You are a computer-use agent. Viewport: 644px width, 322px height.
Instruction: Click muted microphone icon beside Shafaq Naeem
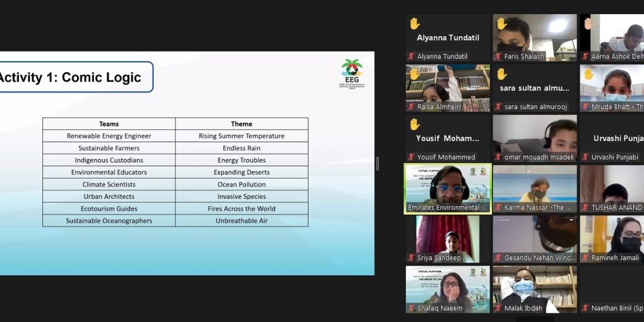tap(411, 308)
